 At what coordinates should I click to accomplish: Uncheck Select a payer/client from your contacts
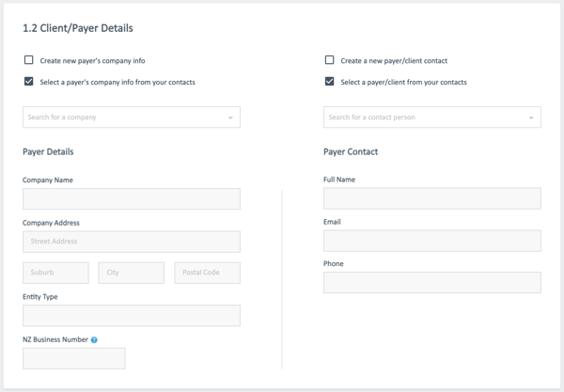[330, 82]
